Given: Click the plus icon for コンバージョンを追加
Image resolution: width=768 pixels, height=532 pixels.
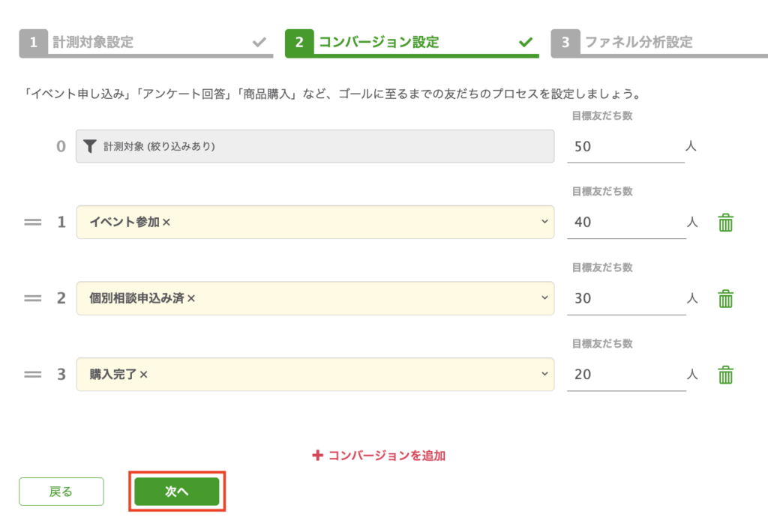Looking at the screenshot, I should point(317,455).
